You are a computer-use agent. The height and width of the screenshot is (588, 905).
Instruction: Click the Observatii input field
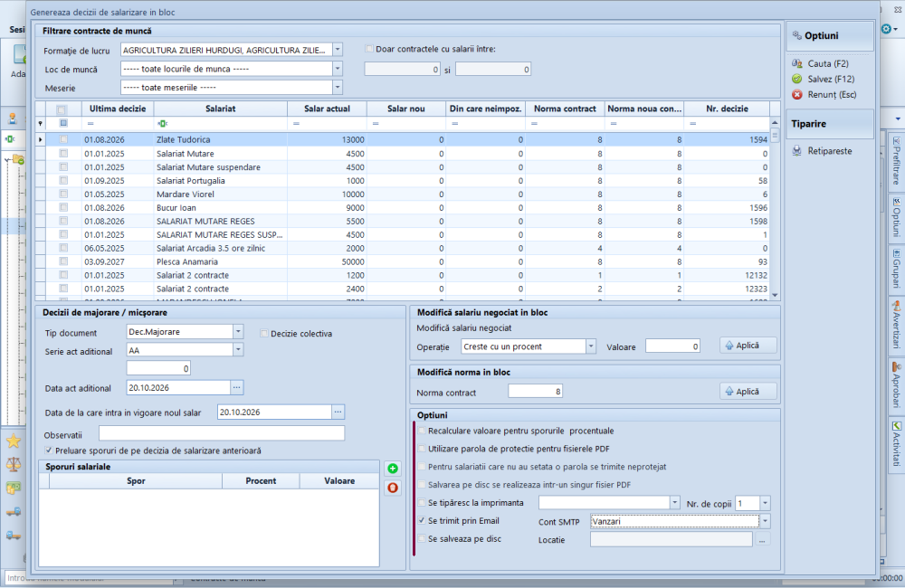(x=222, y=432)
